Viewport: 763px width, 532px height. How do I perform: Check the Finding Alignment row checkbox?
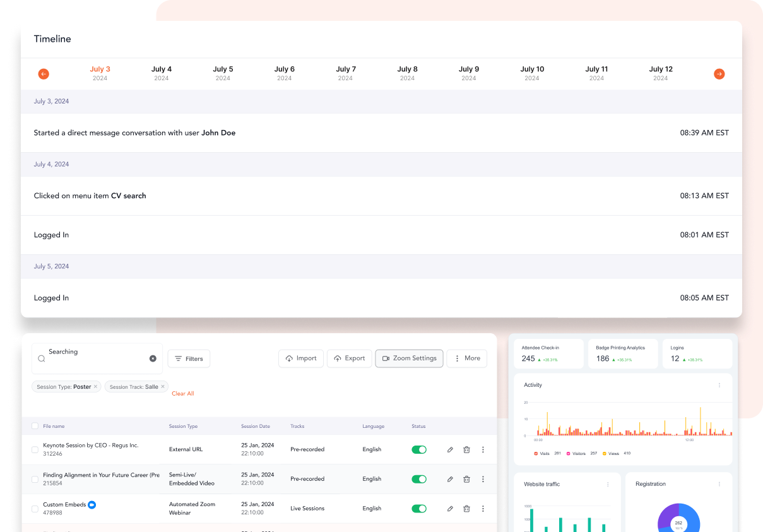35,480
